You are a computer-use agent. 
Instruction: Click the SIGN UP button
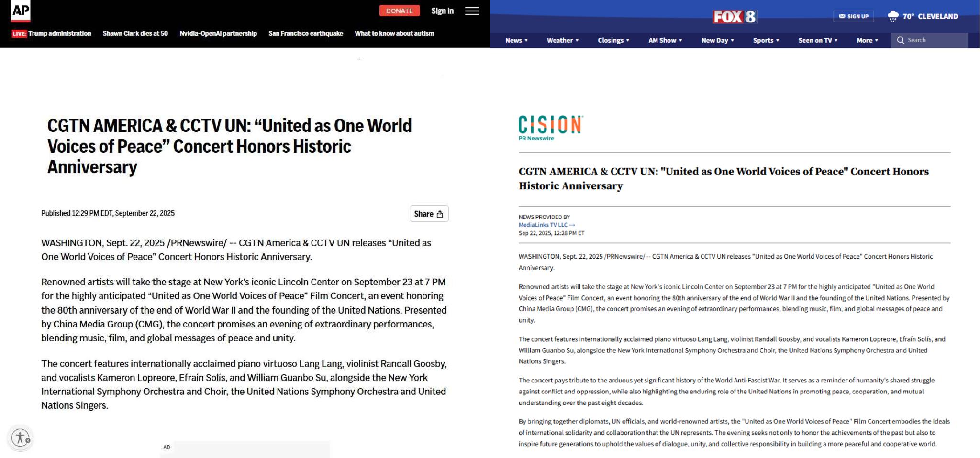[854, 16]
